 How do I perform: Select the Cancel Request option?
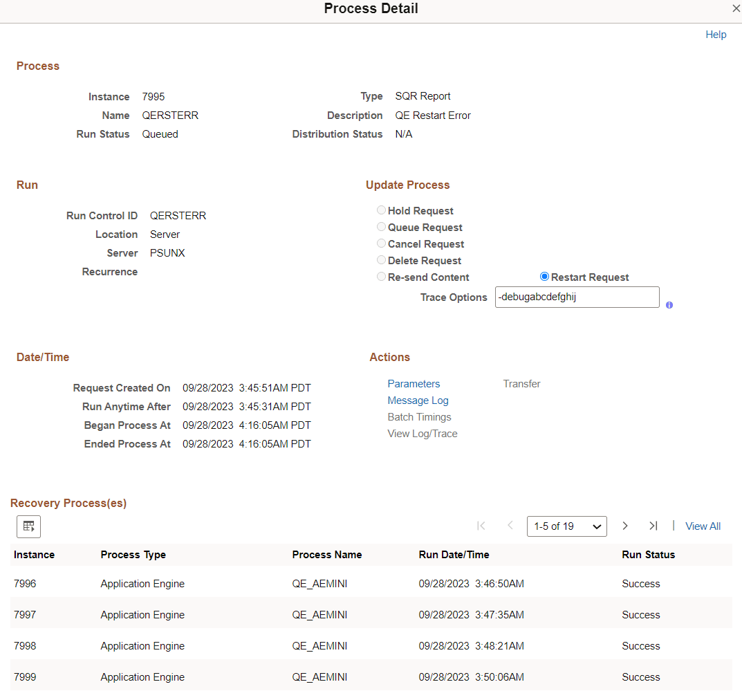[381, 243]
